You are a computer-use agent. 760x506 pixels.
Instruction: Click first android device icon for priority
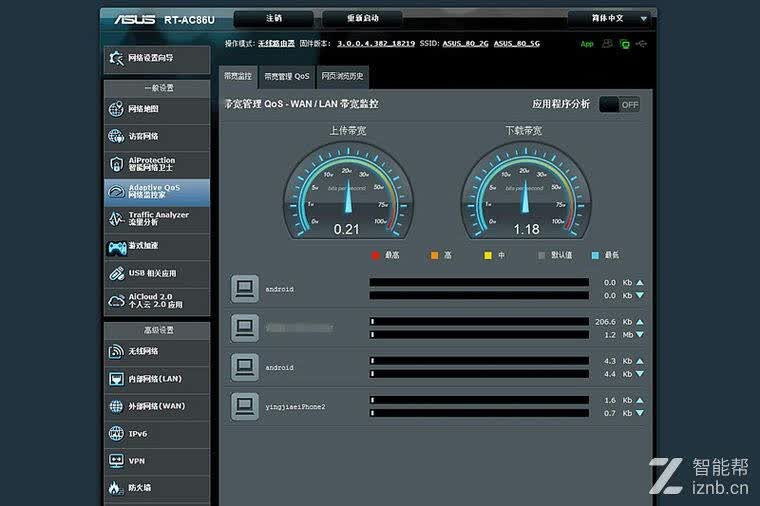coord(244,289)
